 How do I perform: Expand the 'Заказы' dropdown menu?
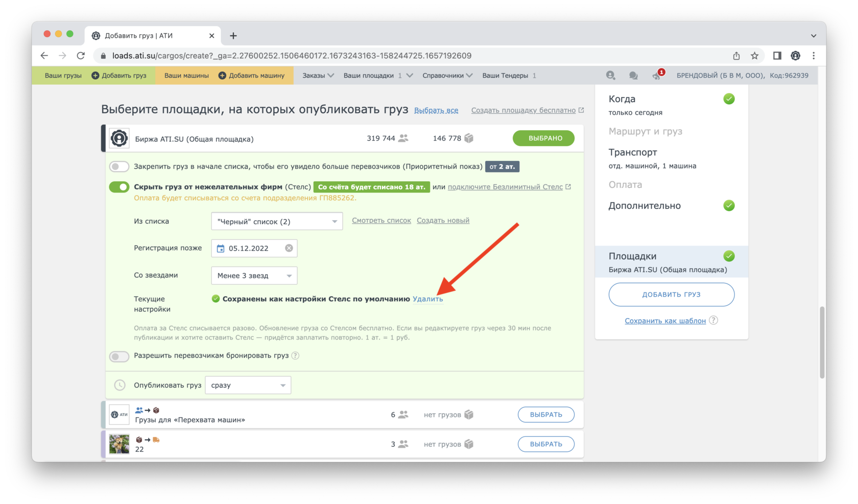[318, 76]
